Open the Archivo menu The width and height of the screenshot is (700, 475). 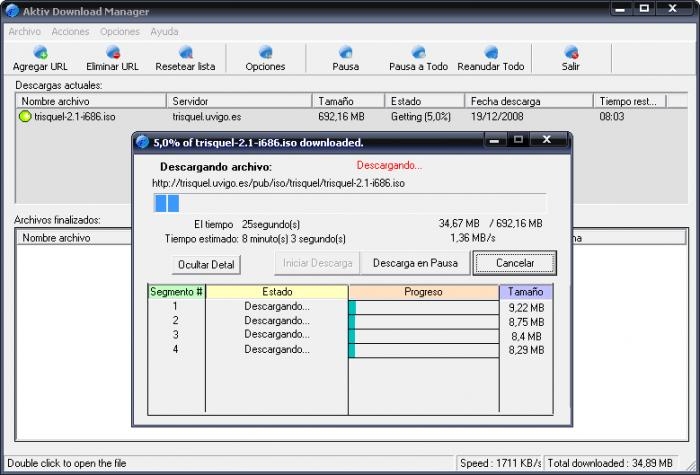pyautogui.click(x=25, y=32)
